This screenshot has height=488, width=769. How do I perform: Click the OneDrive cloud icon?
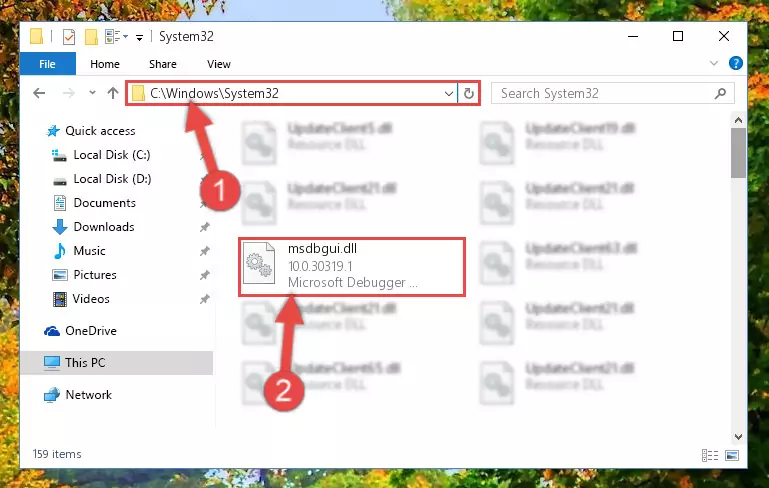tap(52, 332)
